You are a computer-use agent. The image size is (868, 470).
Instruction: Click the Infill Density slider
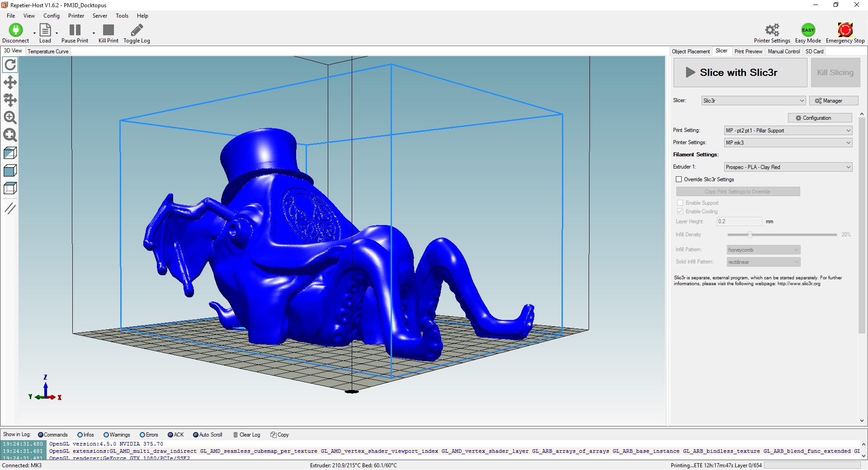tap(782, 235)
